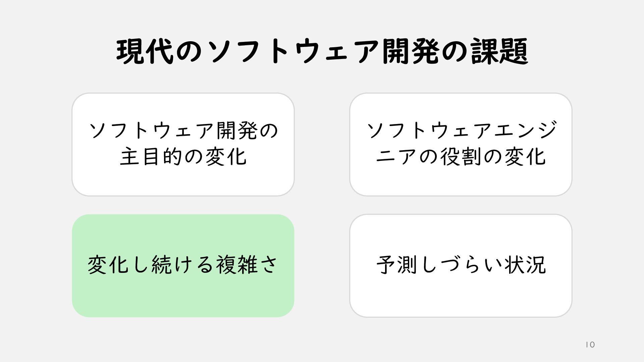Select the ソフトウェアエンジニアの役割の変化 card
This screenshot has width=644, height=362.
(x=461, y=181)
